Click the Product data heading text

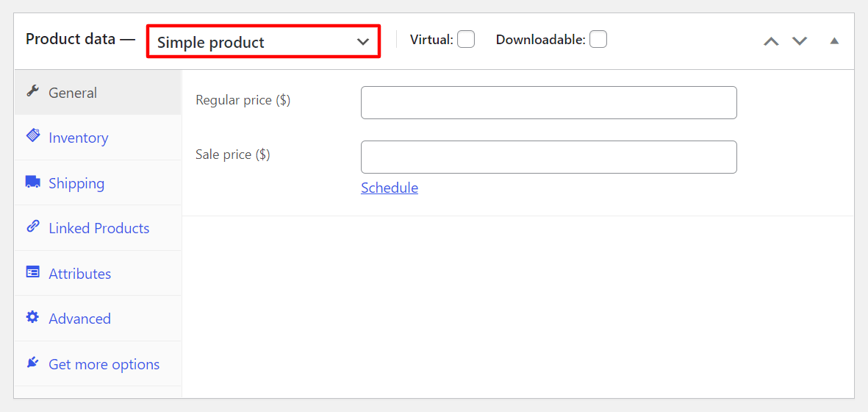click(71, 39)
